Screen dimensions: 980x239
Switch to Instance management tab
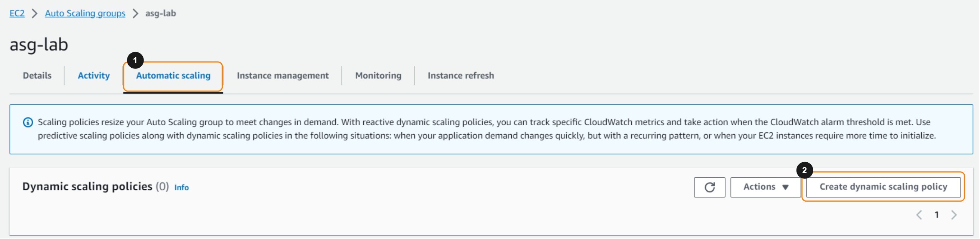point(282,75)
